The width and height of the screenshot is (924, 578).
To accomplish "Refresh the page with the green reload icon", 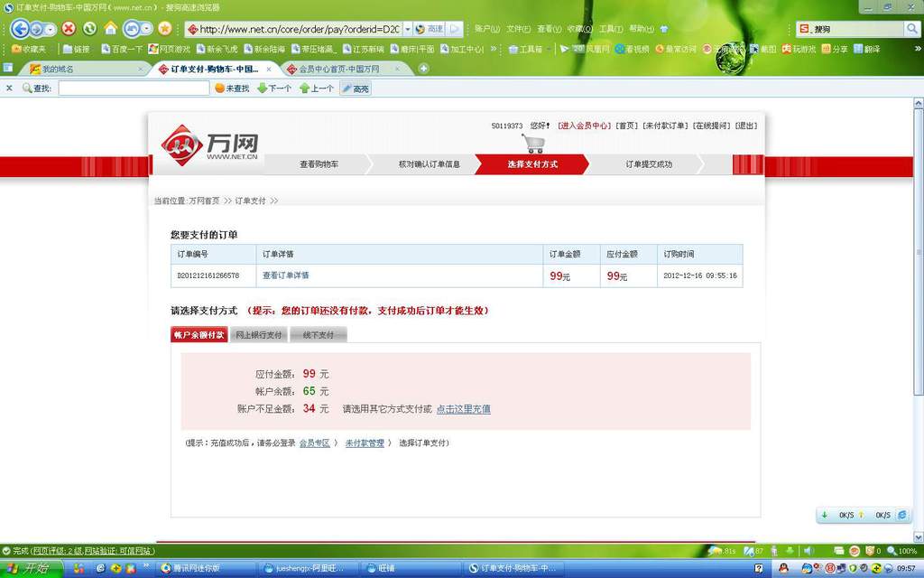I will click(89, 28).
